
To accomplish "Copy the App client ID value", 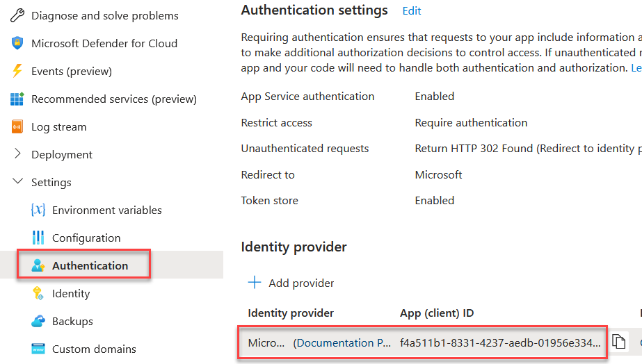I will 618,342.
